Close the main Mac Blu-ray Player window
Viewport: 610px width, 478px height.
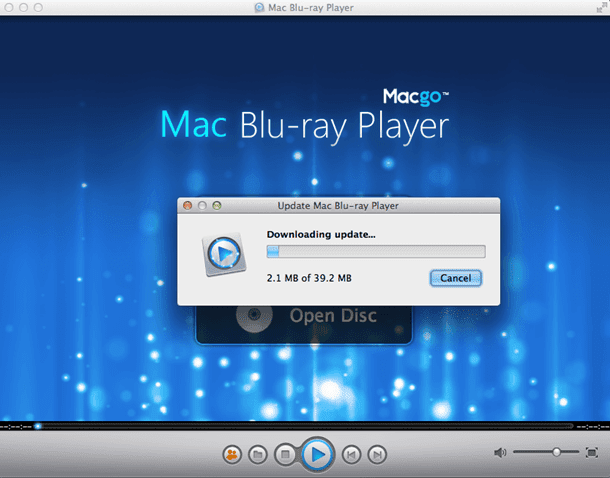coord(9,7)
